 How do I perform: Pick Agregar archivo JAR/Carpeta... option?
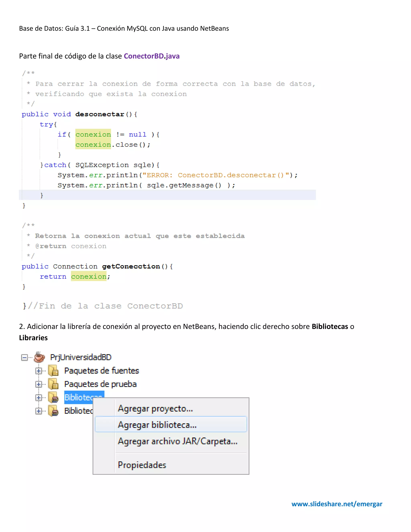pyautogui.click(x=177, y=441)
